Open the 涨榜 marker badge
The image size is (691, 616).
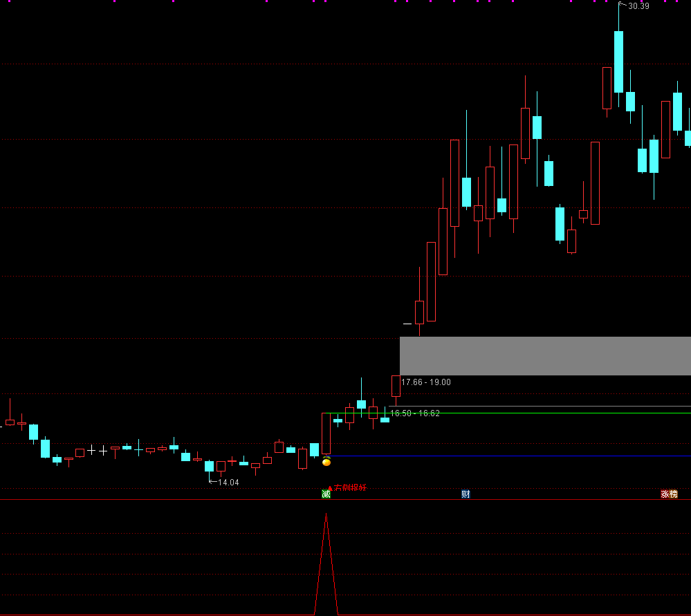(x=669, y=494)
